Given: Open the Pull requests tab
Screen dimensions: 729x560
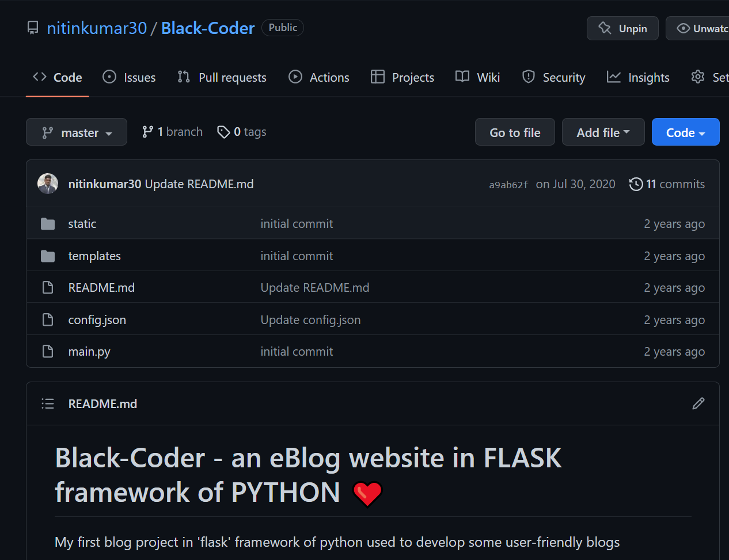Looking at the screenshot, I should (222, 77).
